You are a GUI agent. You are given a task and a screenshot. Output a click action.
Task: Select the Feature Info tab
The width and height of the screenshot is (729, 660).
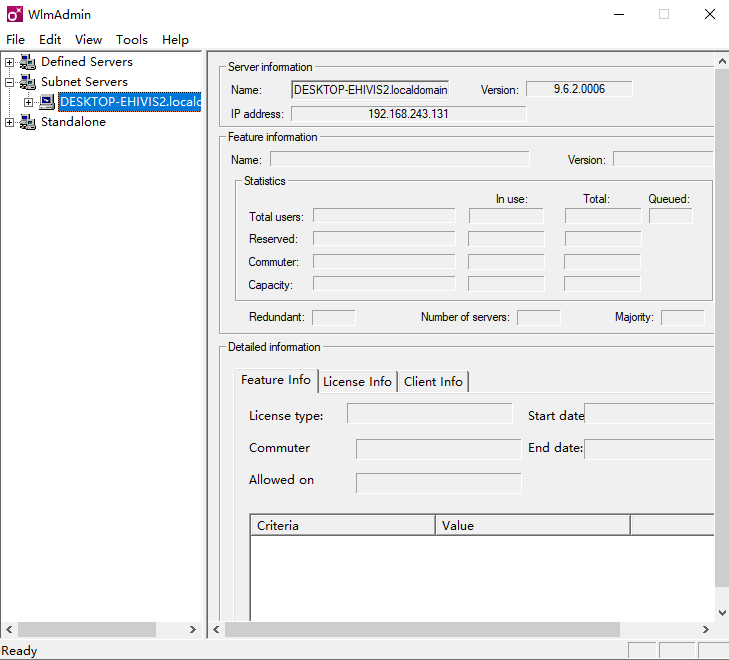coord(276,380)
